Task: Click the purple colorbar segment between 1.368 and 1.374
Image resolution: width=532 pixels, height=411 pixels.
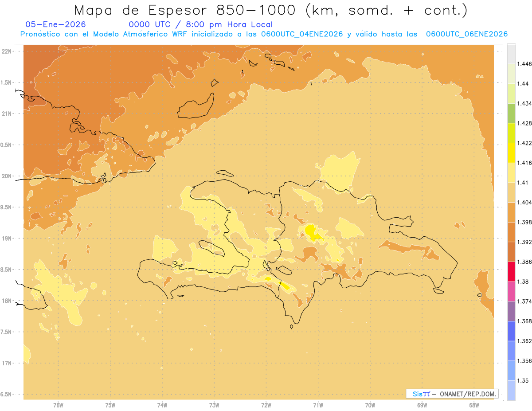Action: coord(511,311)
